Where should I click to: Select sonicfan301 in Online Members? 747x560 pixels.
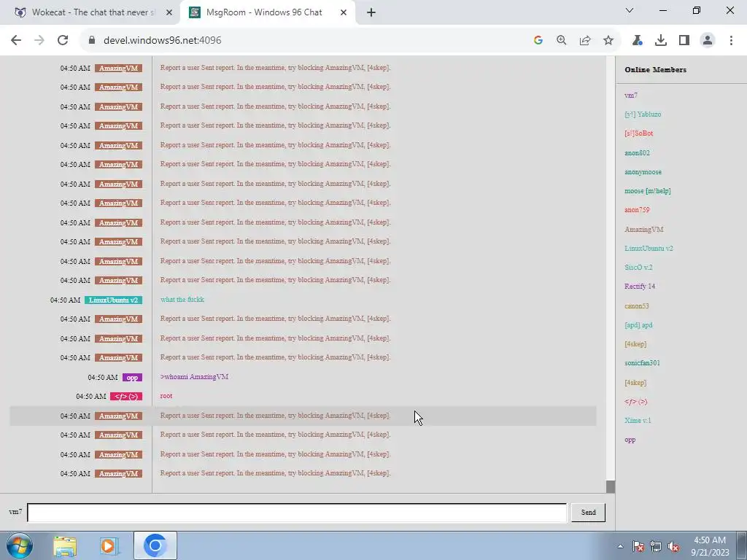(x=642, y=363)
